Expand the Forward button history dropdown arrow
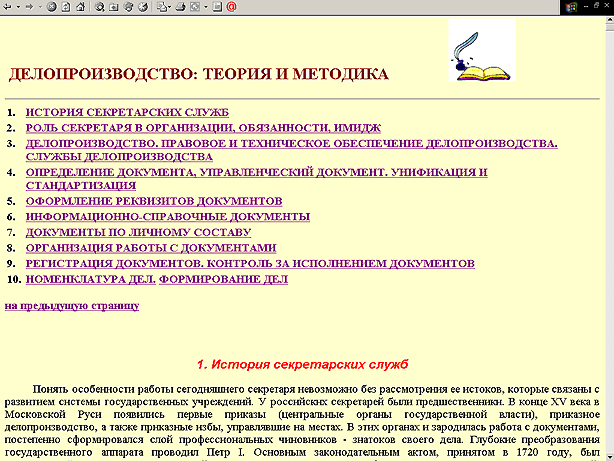Viewport: 614px width, 461px height. tap(41, 6)
